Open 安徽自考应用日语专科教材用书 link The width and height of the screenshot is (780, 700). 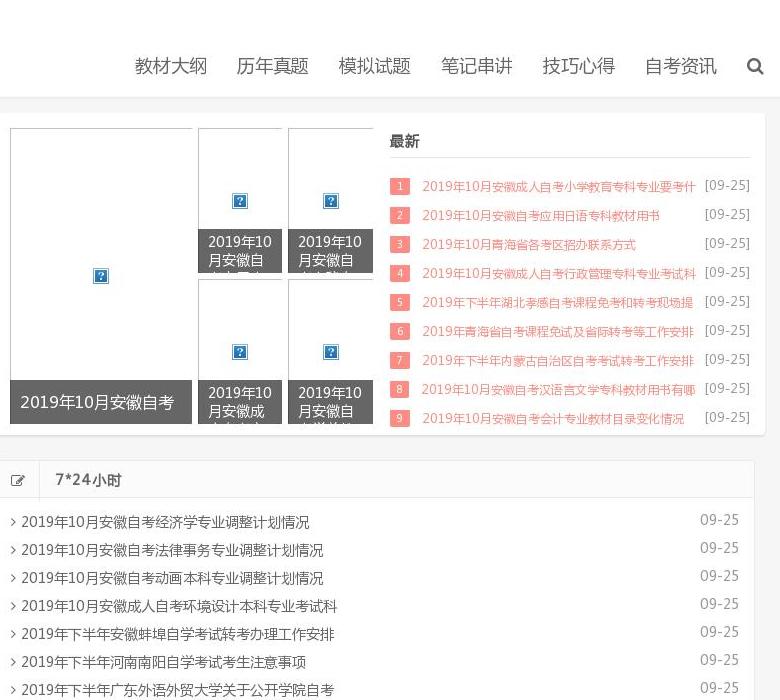(541, 215)
